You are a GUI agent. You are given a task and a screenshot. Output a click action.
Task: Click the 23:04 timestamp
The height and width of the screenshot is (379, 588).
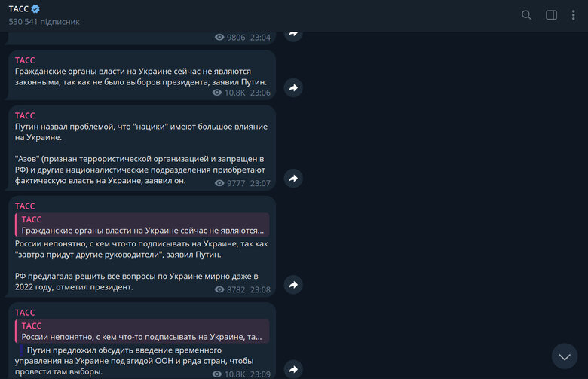pos(260,38)
